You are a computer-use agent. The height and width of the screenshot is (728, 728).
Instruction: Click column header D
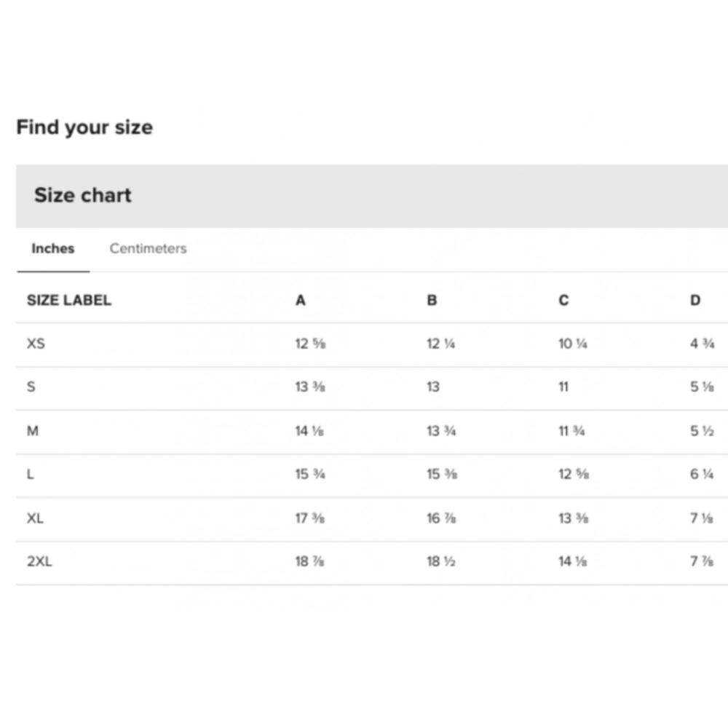tap(695, 300)
